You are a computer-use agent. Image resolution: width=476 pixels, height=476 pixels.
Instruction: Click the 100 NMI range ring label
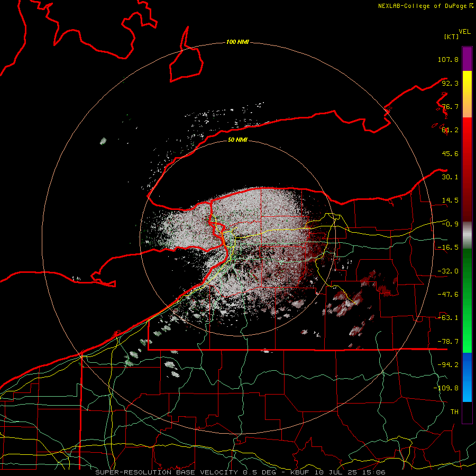[237, 42]
